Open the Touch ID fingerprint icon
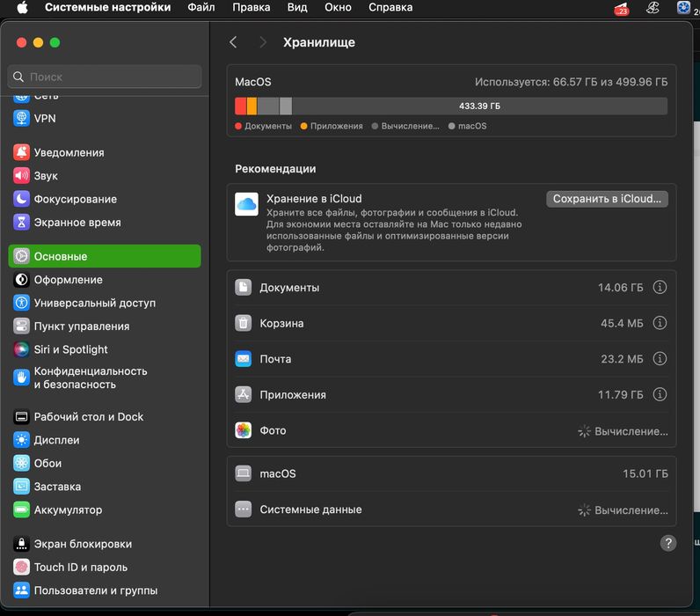This screenshot has width=700, height=616. coord(21,567)
